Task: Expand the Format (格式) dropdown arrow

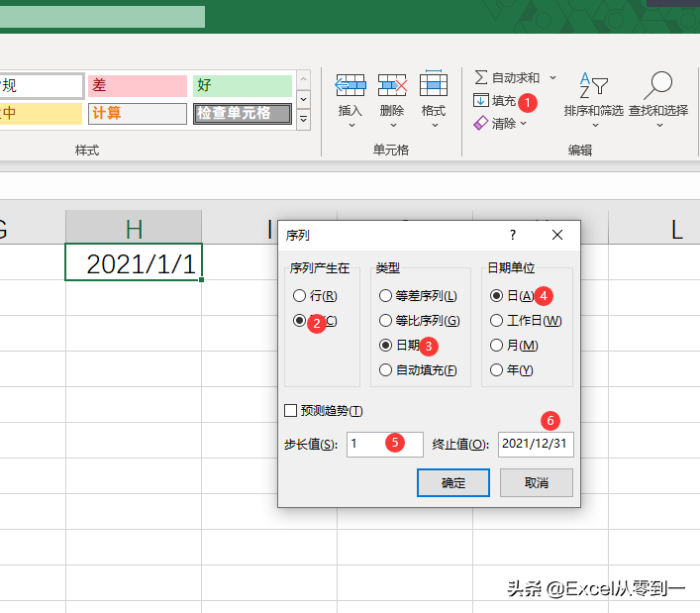Action: (x=435, y=126)
